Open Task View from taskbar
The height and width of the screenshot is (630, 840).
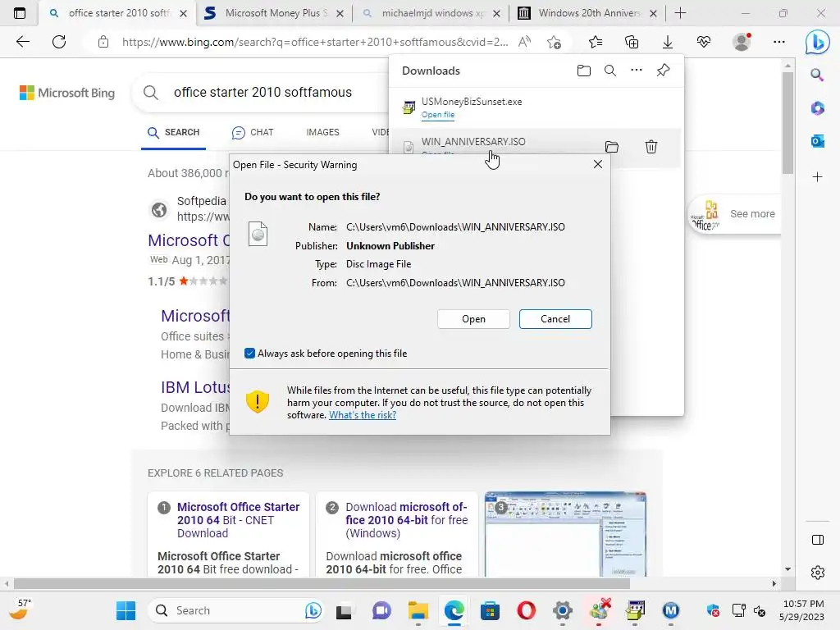pyautogui.click(x=344, y=610)
